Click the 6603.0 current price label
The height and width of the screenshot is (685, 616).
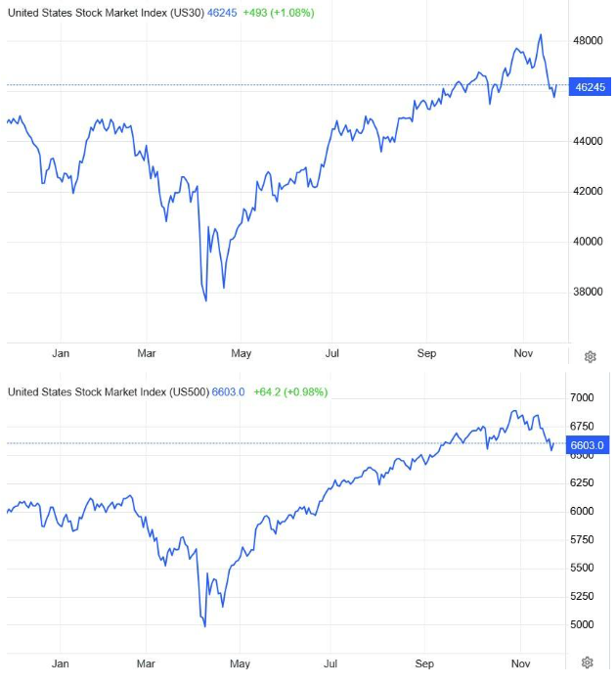click(x=587, y=444)
